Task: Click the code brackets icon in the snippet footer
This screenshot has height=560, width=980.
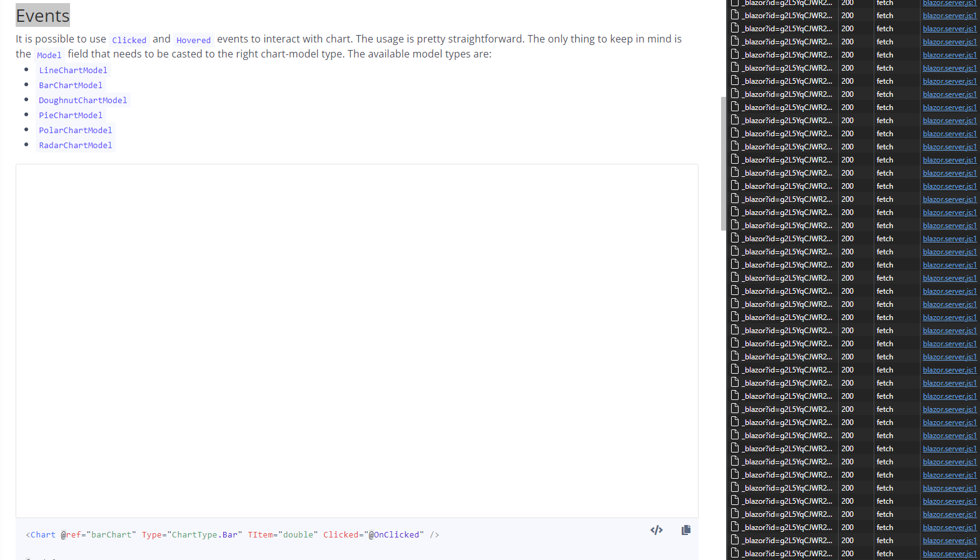Action: tap(656, 529)
